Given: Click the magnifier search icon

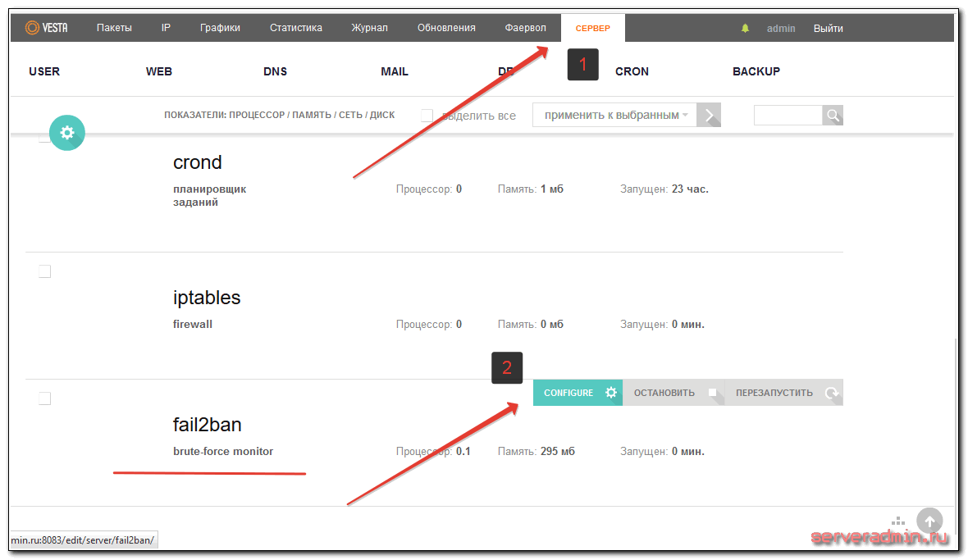Looking at the screenshot, I should pos(833,116).
